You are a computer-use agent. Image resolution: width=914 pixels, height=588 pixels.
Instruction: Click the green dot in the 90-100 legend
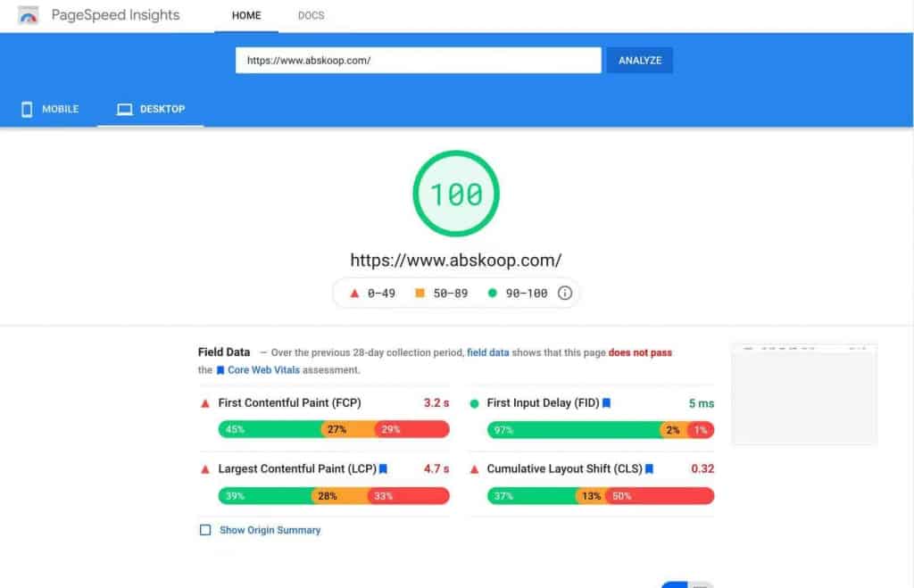click(494, 292)
